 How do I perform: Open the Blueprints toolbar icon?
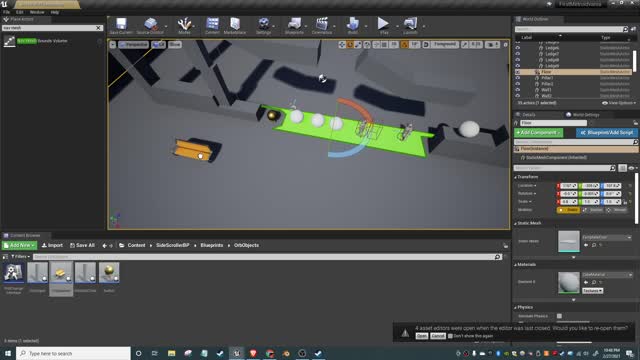[x=294, y=26]
